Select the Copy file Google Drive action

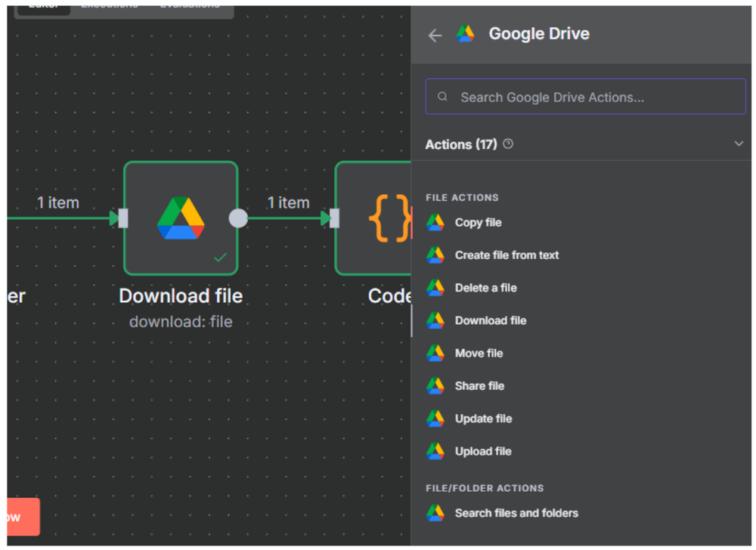(x=478, y=222)
